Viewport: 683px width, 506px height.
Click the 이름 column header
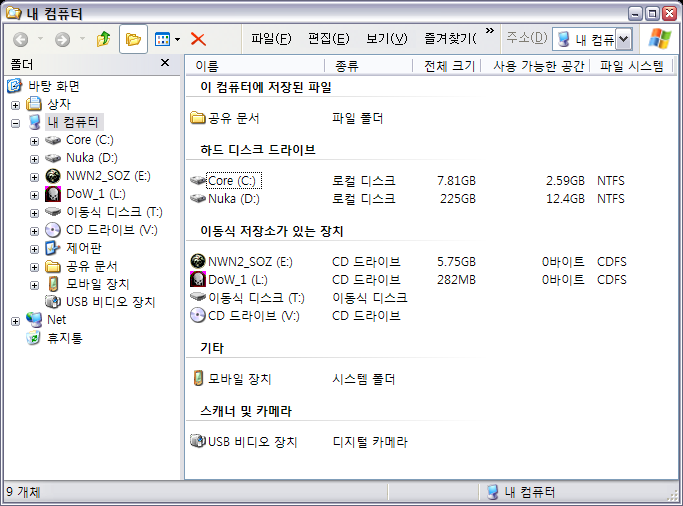coord(208,66)
